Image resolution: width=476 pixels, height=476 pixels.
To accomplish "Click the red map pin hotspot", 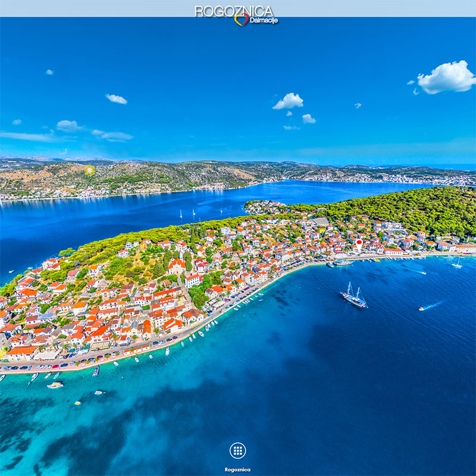I will click(359, 243).
